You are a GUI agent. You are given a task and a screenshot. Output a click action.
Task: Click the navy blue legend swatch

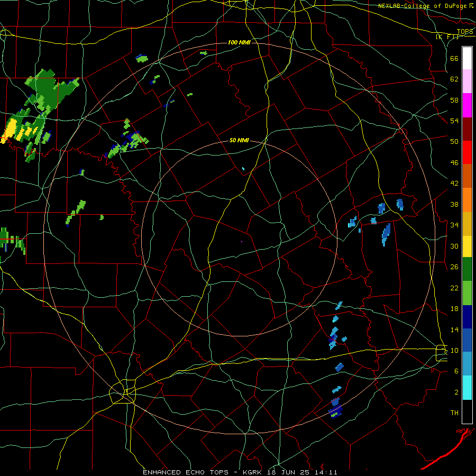[x=467, y=317]
